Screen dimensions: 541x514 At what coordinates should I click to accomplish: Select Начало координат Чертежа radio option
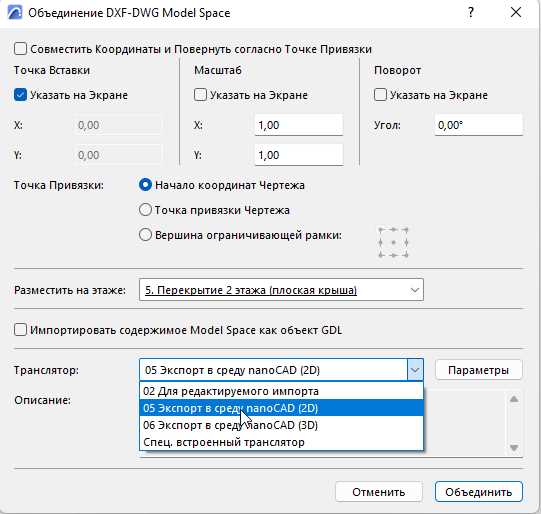point(145,185)
